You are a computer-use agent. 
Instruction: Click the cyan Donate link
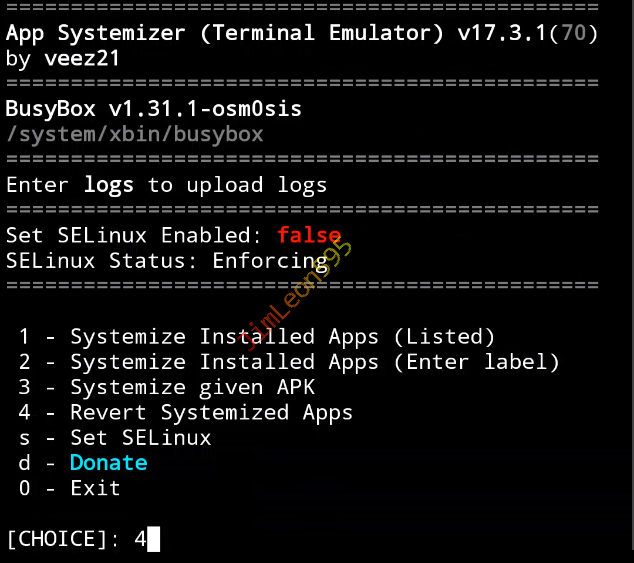click(108, 463)
